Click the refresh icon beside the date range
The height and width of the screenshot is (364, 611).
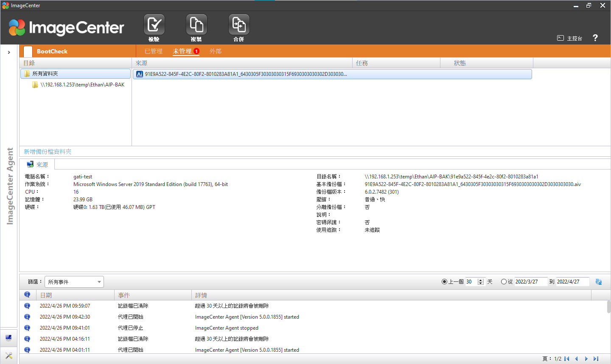click(599, 282)
